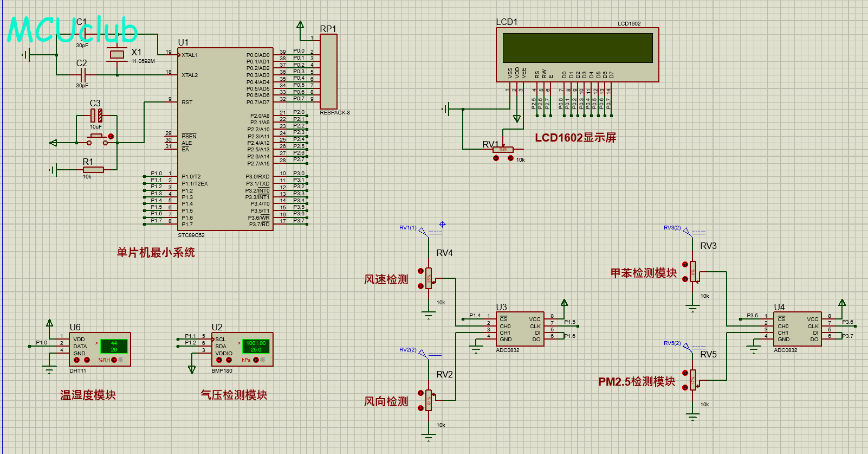868x454 pixels.
Task: Click the LCD1602 display screen
Action: tap(578, 48)
